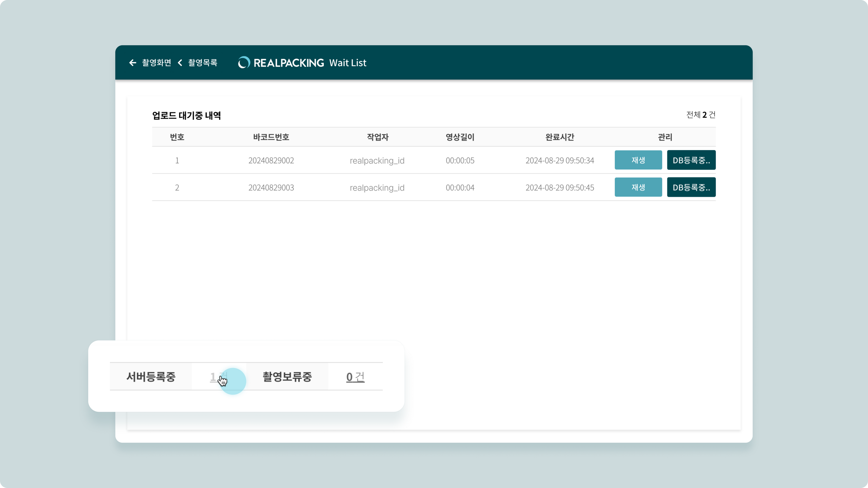868x488 pixels.
Task: Open the 촬영목록 list link
Action: (x=203, y=63)
